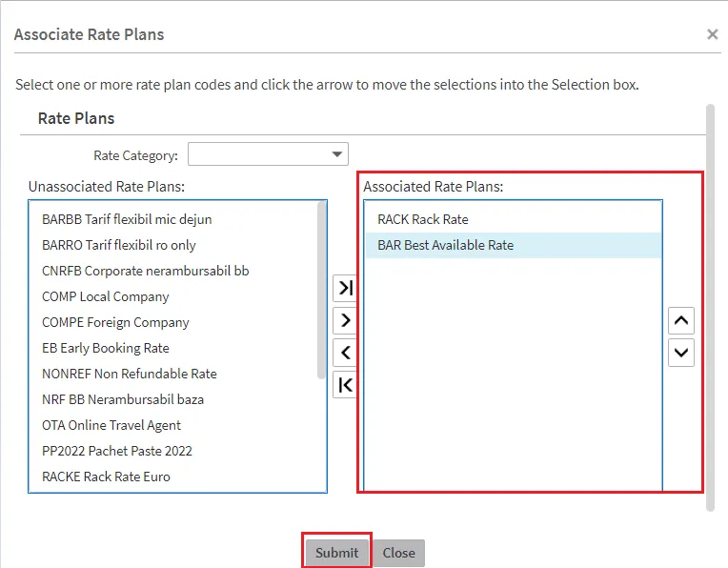Move selected associated plan down

[681, 353]
